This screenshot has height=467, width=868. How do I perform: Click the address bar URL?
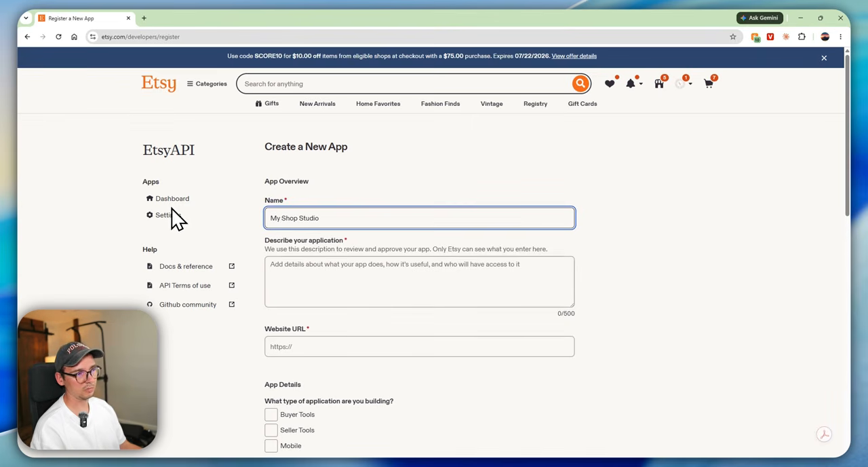(x=140, y=37)
